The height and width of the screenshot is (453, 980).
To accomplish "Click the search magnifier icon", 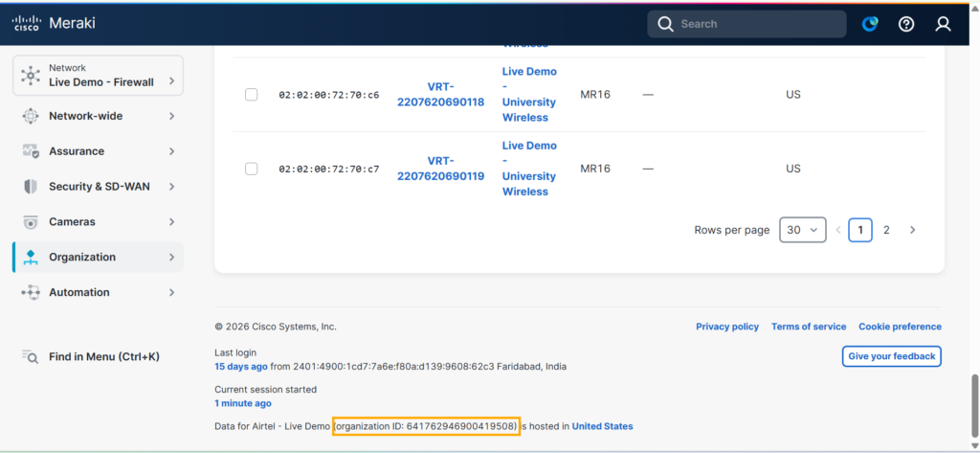I will 666,24.
